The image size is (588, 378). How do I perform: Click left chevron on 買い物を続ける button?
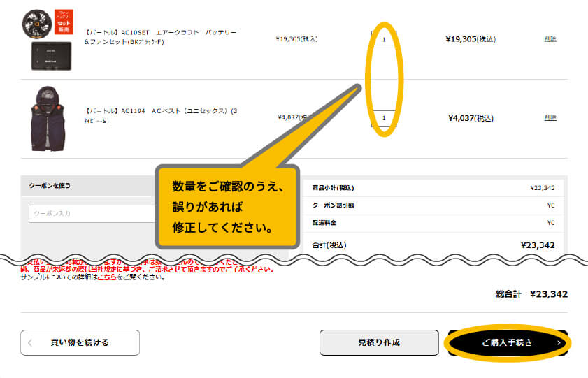tap(30, 342)
